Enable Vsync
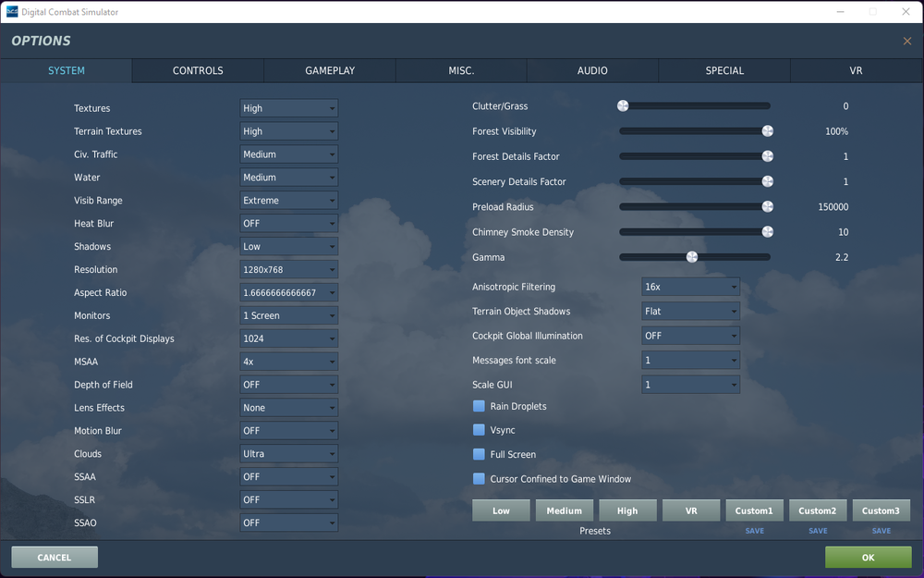The height and width of the screenshot is (578, 924). tap(479, 430)
